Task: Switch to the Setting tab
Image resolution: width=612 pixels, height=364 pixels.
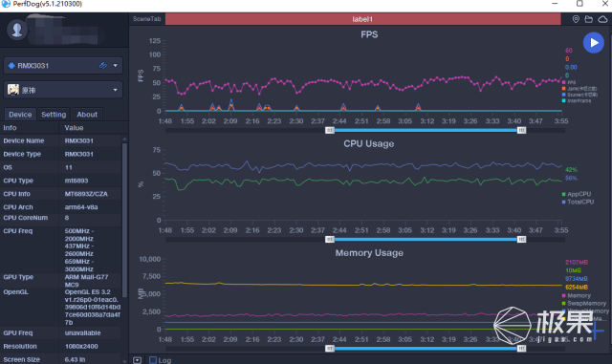Action: [54, 115]
